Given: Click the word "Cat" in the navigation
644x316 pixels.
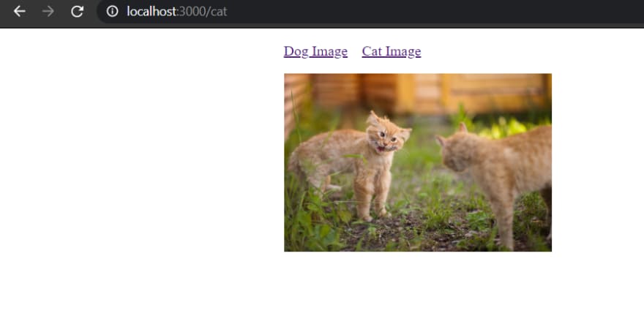Looking at the screenshot, I should point(372,51).
